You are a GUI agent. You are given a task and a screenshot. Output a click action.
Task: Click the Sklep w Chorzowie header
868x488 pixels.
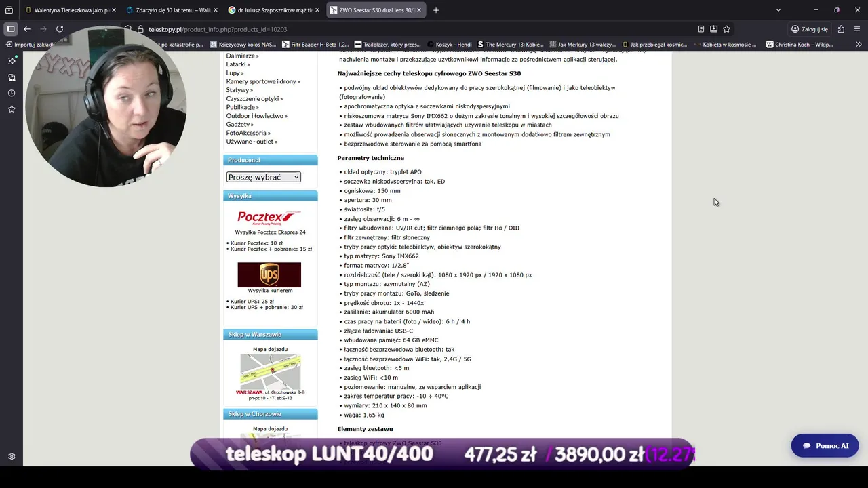(x=271, y=414)
